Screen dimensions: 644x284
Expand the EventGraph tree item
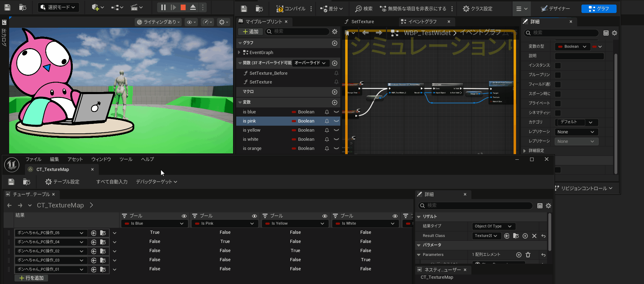click(239, 53)
